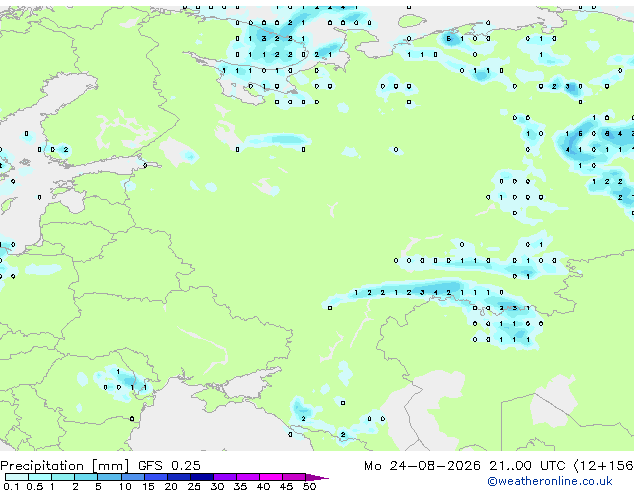Pick the purple legend swatch between 30 and 35

tap(224, 477)
